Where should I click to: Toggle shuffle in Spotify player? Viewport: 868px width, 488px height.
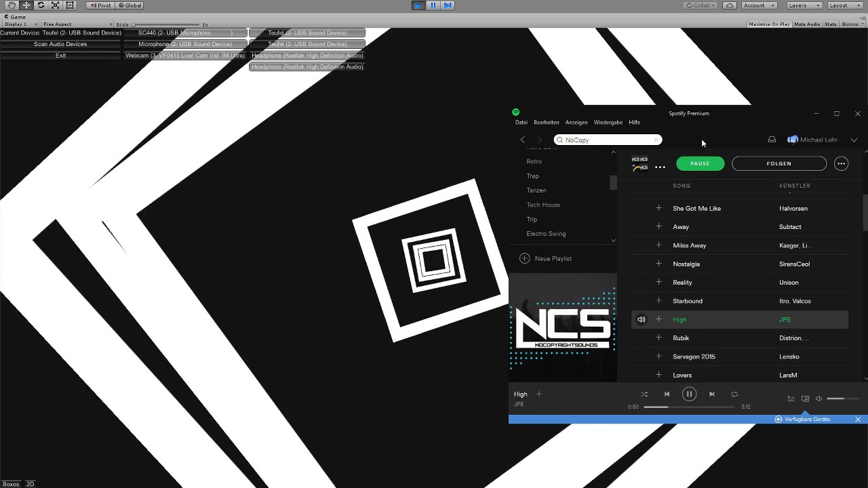coord(644,394)
